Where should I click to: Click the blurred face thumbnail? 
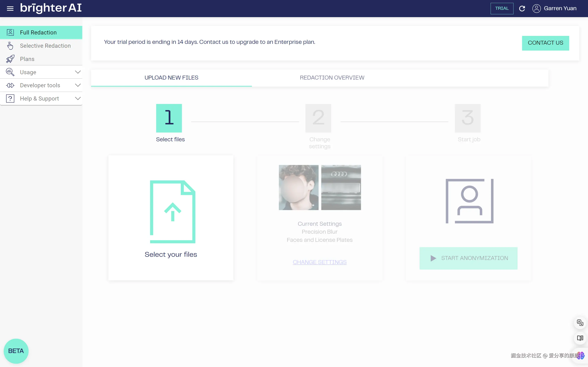[x=298, y=187]
